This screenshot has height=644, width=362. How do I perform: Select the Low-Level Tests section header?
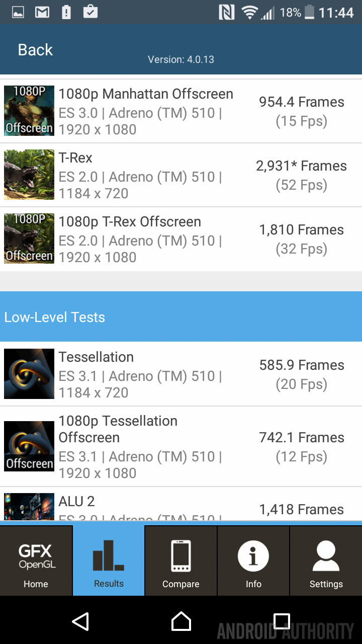pyautogui.click(x=181, y=317)
